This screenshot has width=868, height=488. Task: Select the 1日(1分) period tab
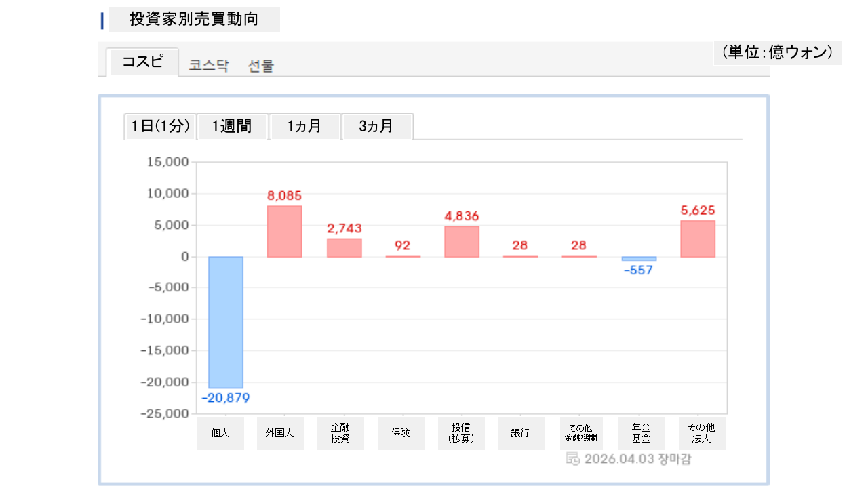click(160, 126)
